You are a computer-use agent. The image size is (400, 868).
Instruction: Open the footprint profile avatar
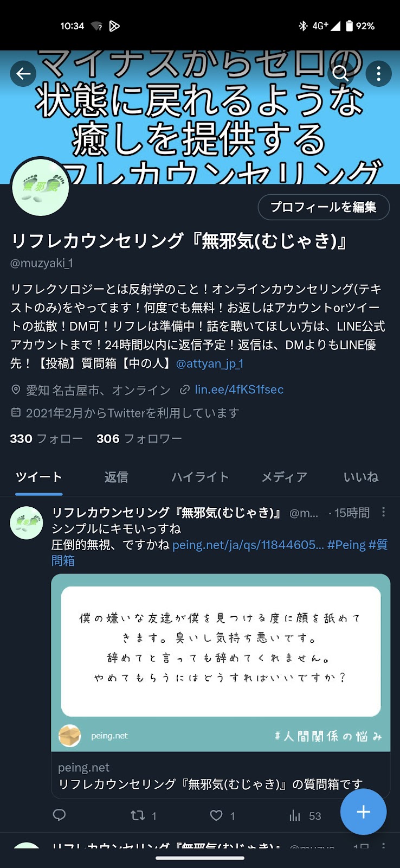(41, 188)
